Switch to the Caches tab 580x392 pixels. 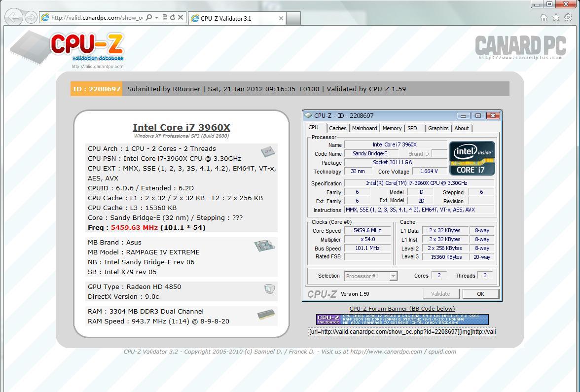[x=338, y=128]
